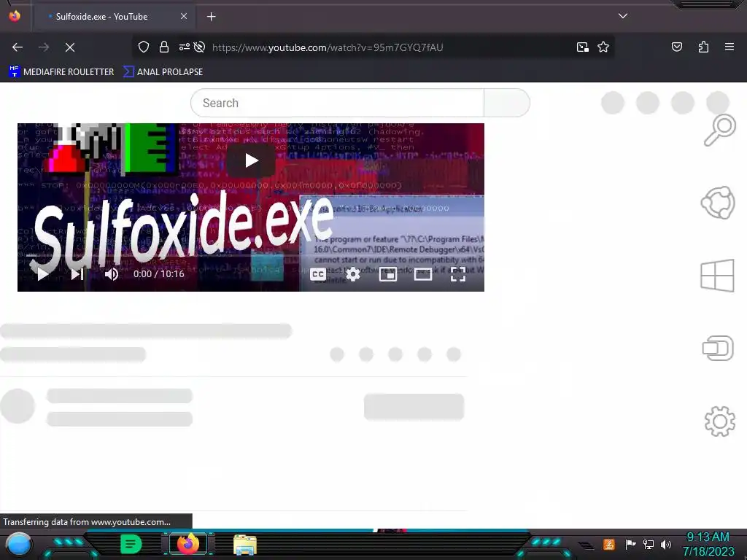The width and height of the screenshot is (747, 560).
Task: Open site permissions icon in address bar
Action: [x=185, y=47]
